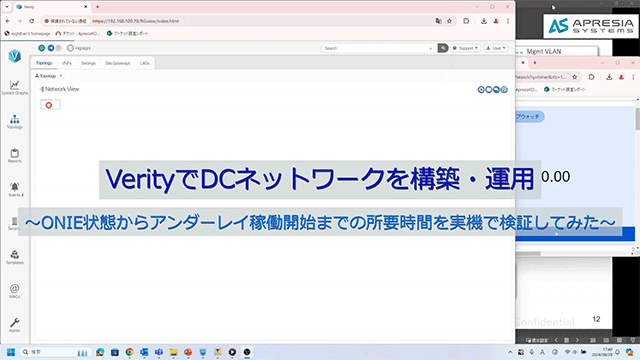Click the red circle node box
This screenshot has height=360, width=640.
[x=50, y=105]
